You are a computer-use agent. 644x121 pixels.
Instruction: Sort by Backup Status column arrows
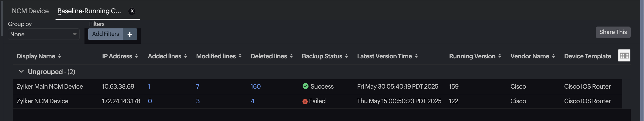(346, 56)
